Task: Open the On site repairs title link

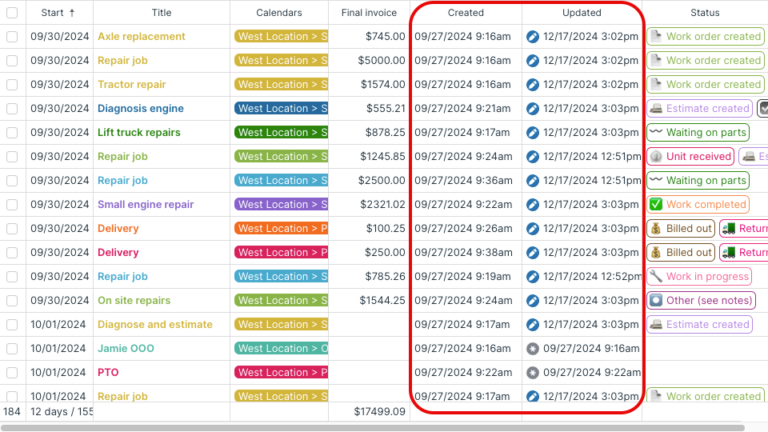Action: coord(134,300)
